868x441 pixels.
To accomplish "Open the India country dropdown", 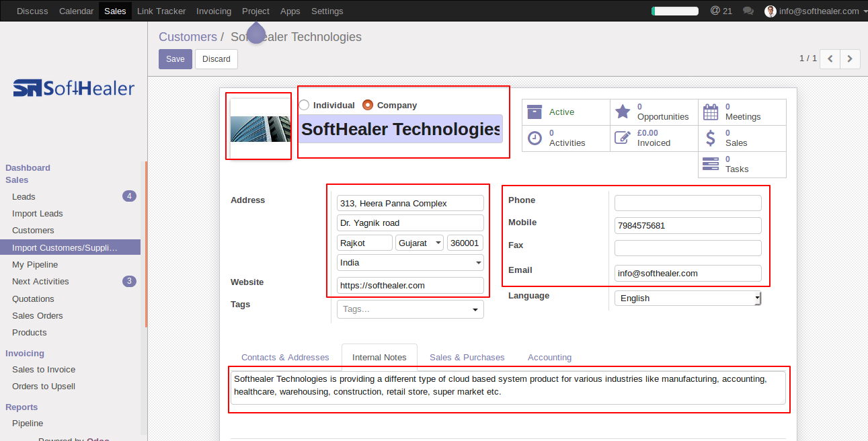I will click(410, 262).
